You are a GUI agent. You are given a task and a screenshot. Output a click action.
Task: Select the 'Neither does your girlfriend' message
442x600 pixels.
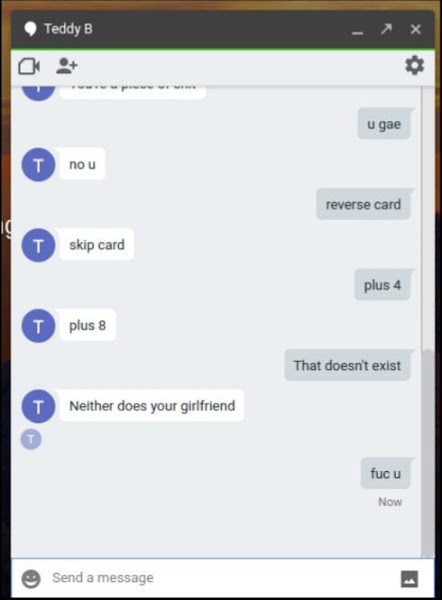(x=152, y=406)
